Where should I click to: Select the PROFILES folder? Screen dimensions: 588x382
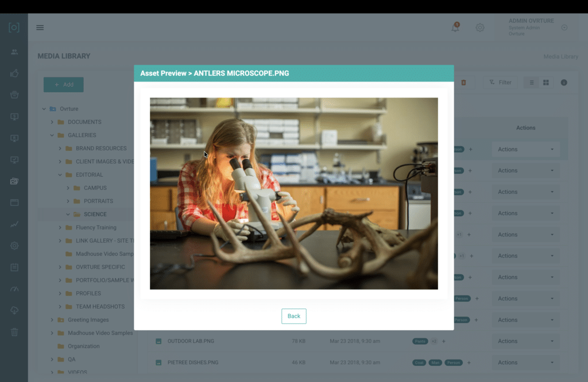pyautogui.click(x=88, y=293)
